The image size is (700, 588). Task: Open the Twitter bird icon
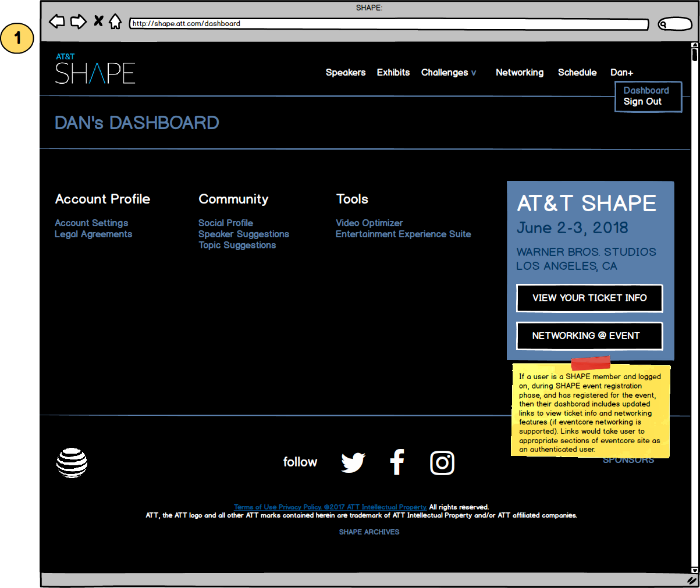(x=353, y=463)
